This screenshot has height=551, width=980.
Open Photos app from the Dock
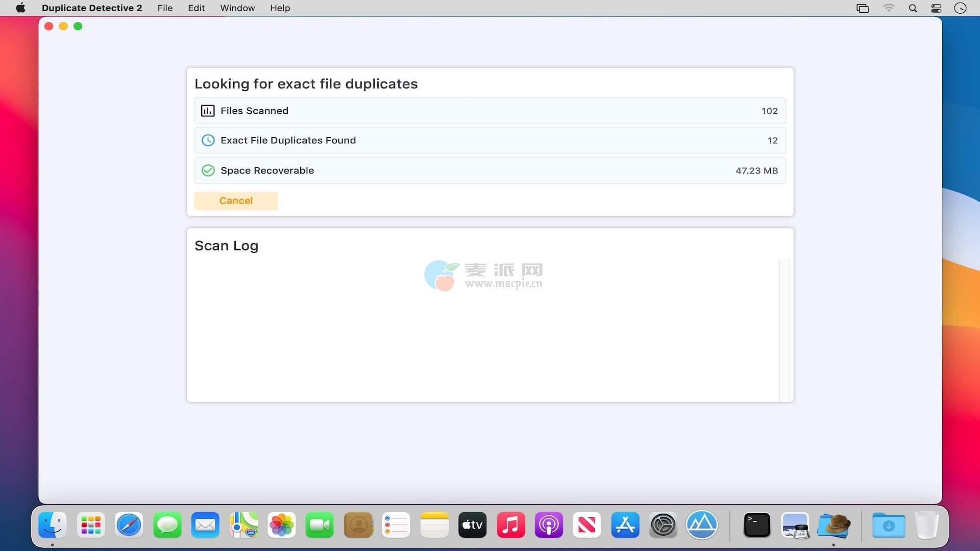tap(281, 525)
